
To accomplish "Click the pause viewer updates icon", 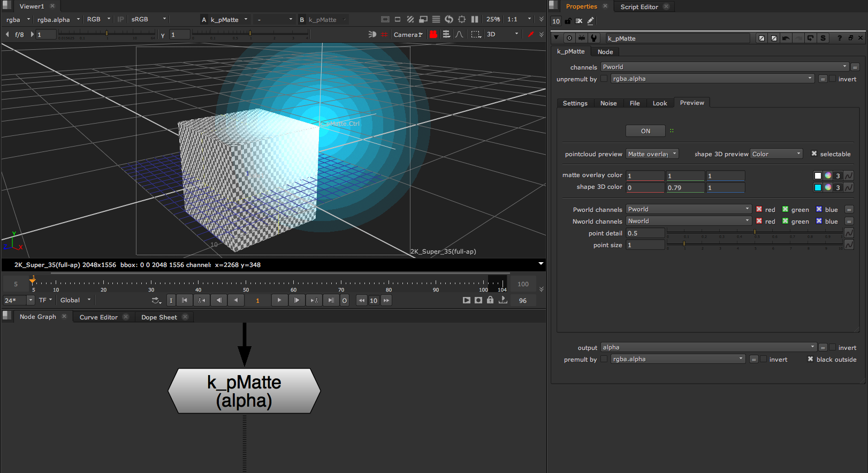I will [x=475, y=19].
